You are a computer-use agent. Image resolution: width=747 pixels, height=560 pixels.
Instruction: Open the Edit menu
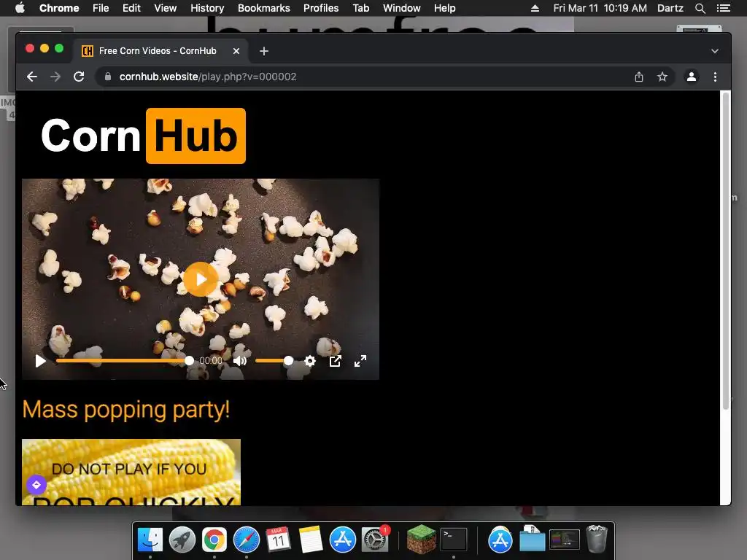131,8
